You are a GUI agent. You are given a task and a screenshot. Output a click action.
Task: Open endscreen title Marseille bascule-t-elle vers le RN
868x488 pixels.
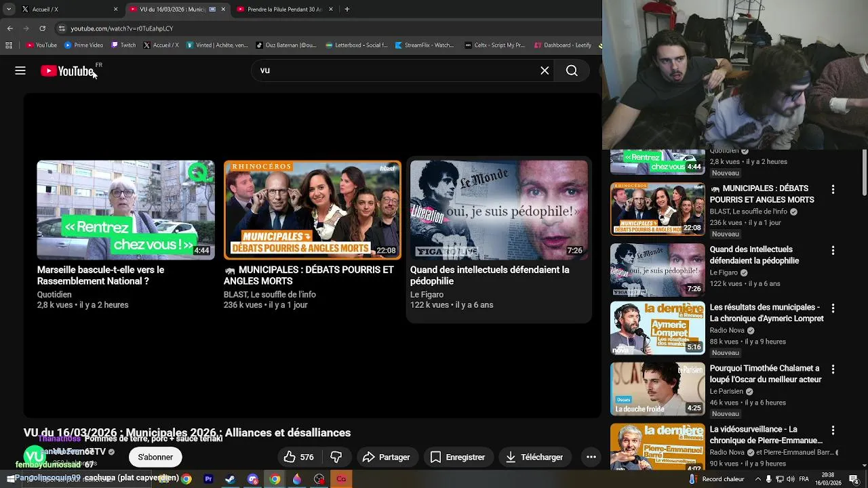tap(101, 275)
